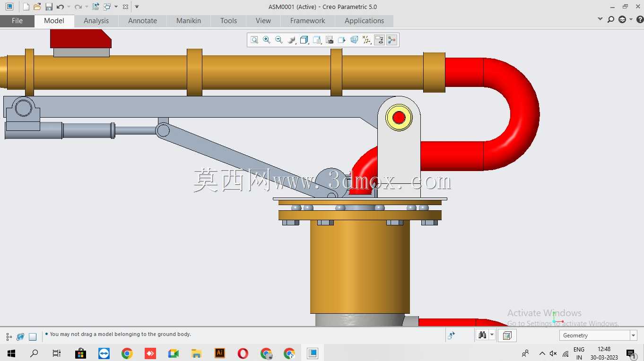Open the Find tool binoculars
Viewport: 644px width, 361px height.
coord(482,335)
